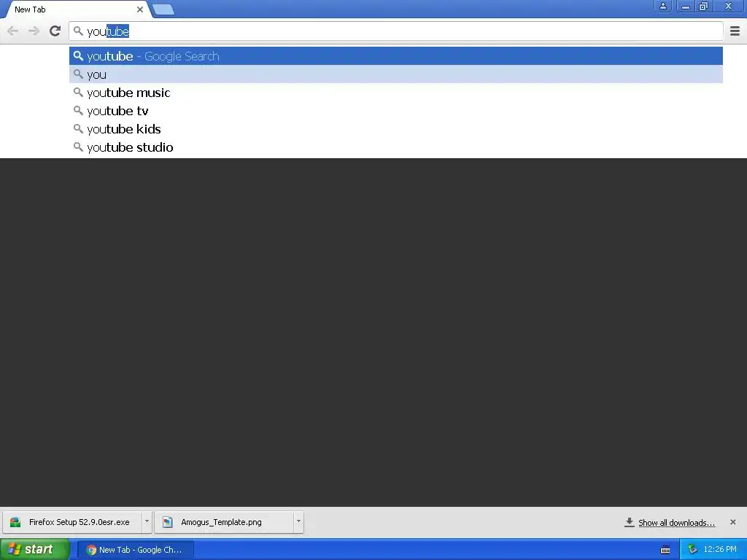Click the new tab button

pos(163,9)
